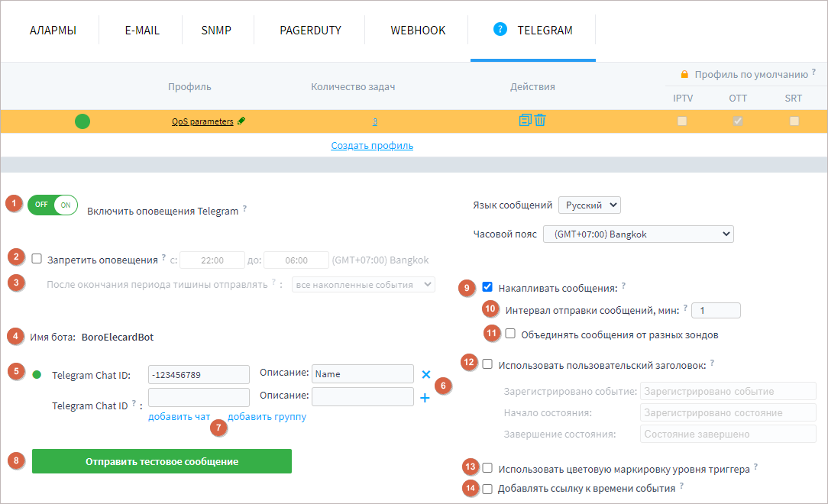
Task: Add a new Telegram chat entry
Action: coord(425,396)
